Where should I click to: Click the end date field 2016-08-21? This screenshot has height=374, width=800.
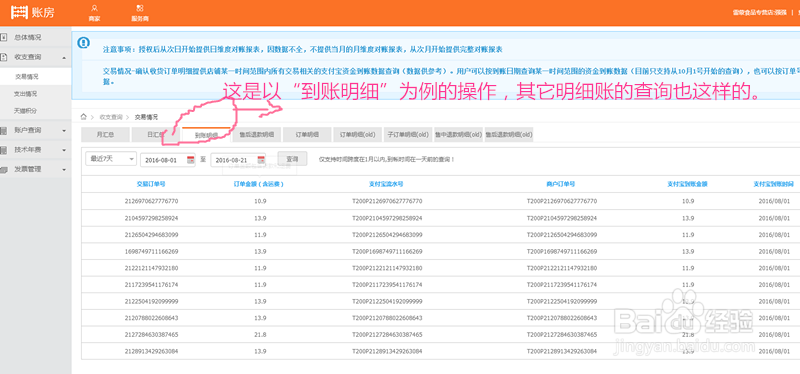(x=238, y=160)
